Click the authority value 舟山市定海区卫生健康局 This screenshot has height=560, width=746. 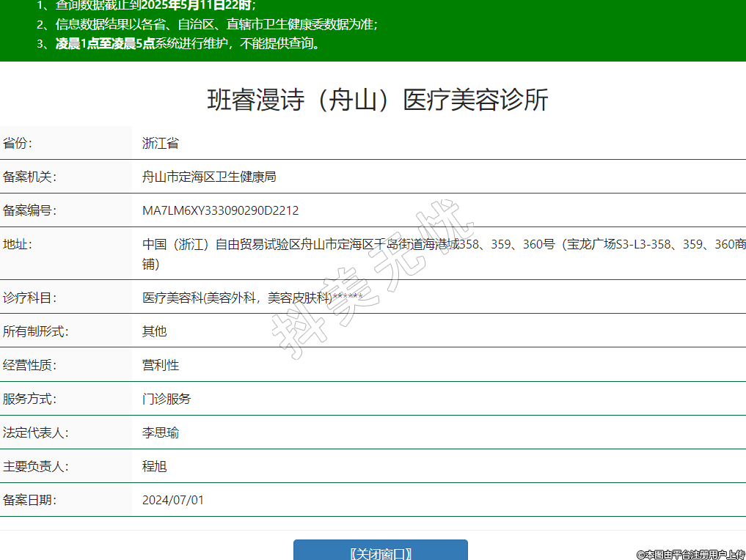click(209, 177)
